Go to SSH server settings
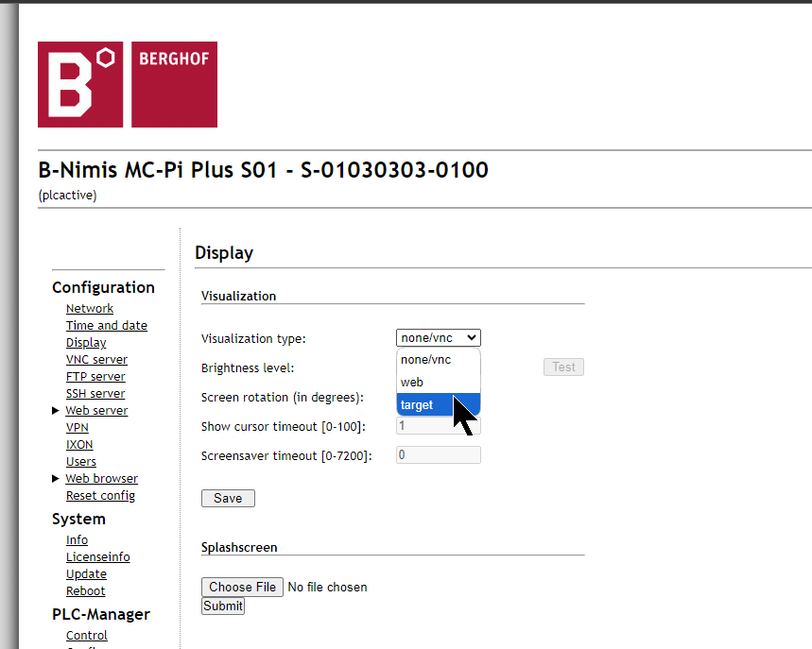Image resolution: width=812 pixels, height=649 pixels. 95,394
